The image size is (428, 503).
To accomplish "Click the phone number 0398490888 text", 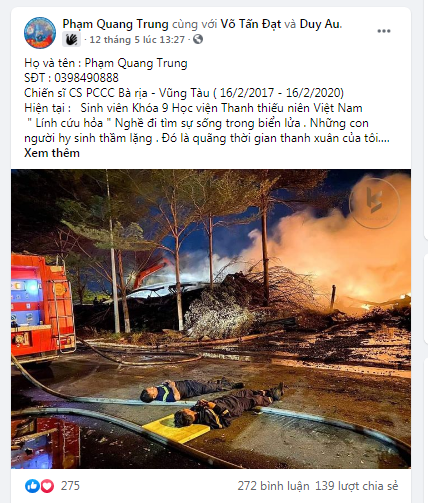I will click(x=86, y=78).
